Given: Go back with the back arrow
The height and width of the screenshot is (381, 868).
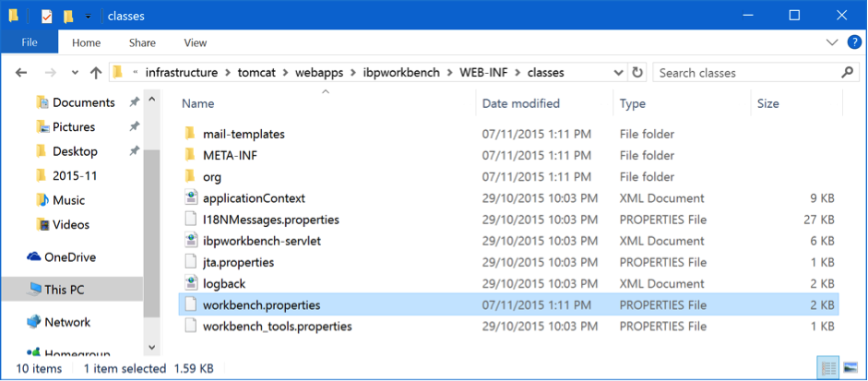Looking at the screenshot, I should pos(21,73).
